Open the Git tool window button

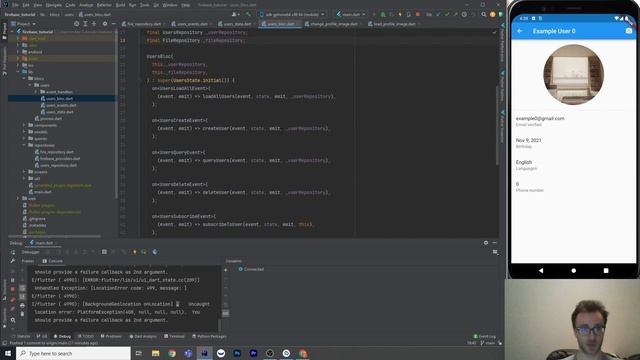coord(42,336)
